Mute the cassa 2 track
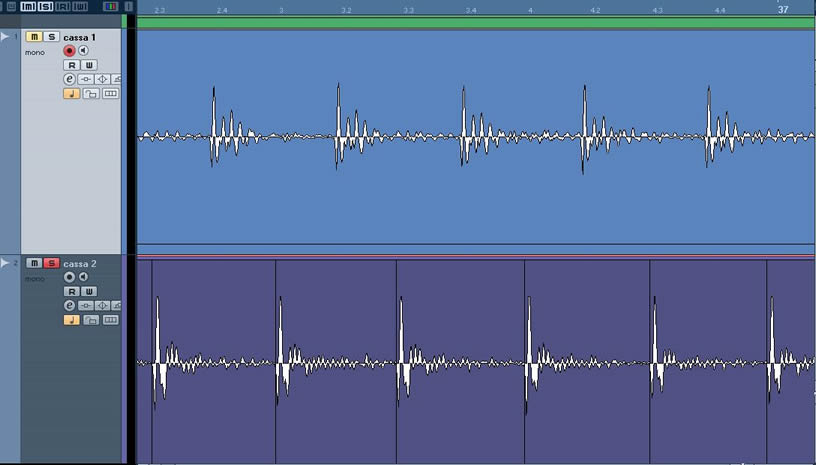The width and height of the screenshot is (816, 465). (34, 263)
